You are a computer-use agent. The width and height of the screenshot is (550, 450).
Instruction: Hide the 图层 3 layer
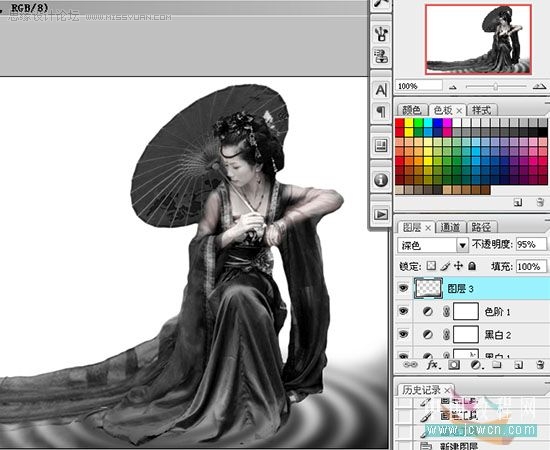(x=403, y=288)
